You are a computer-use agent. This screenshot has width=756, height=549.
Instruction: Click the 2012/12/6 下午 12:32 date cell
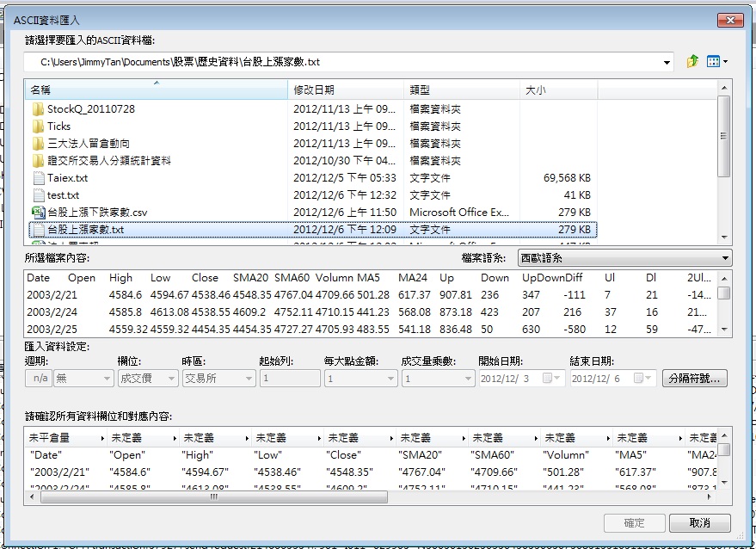point(345,195)
